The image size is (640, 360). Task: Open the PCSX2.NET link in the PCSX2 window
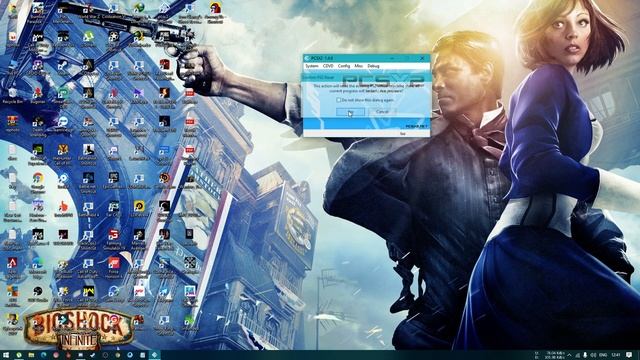[416, 127]
